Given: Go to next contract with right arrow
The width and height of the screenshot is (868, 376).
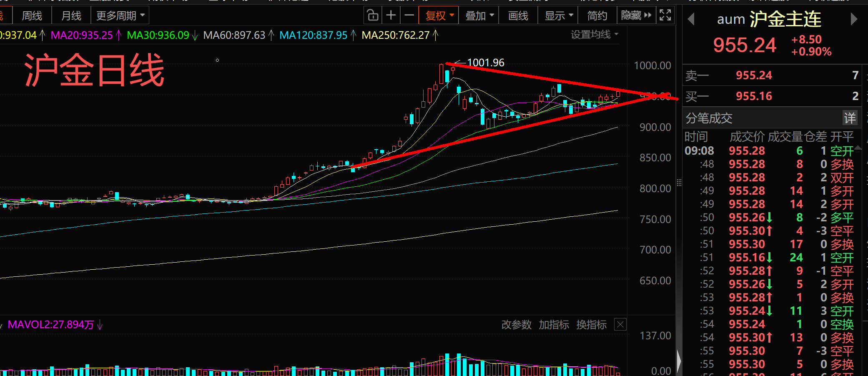Looking at the screenshot, I should pos(853,19).
